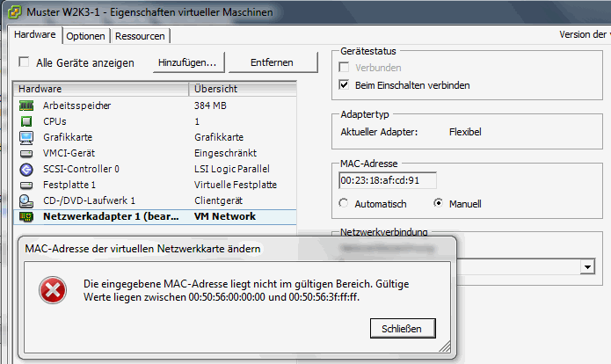Viewport: 611px width, 364px height.
Task: Select the Manuell MAC address option
Action: point(439,203)
